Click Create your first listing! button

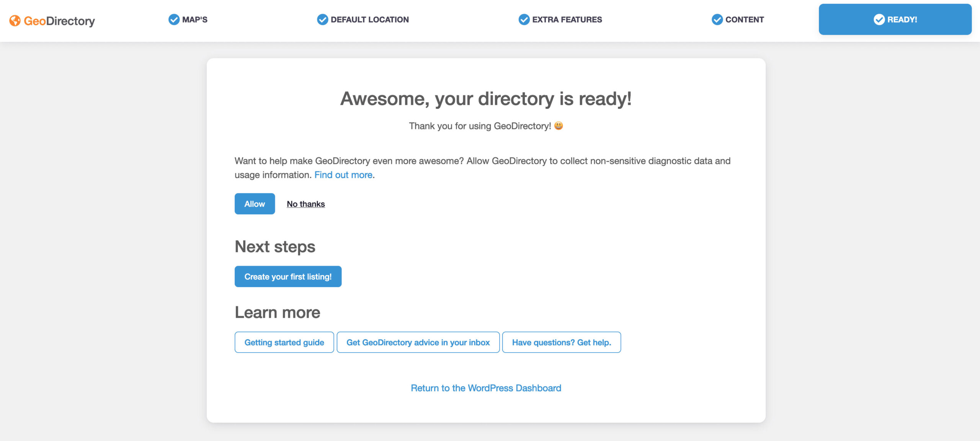click(288, 276)
